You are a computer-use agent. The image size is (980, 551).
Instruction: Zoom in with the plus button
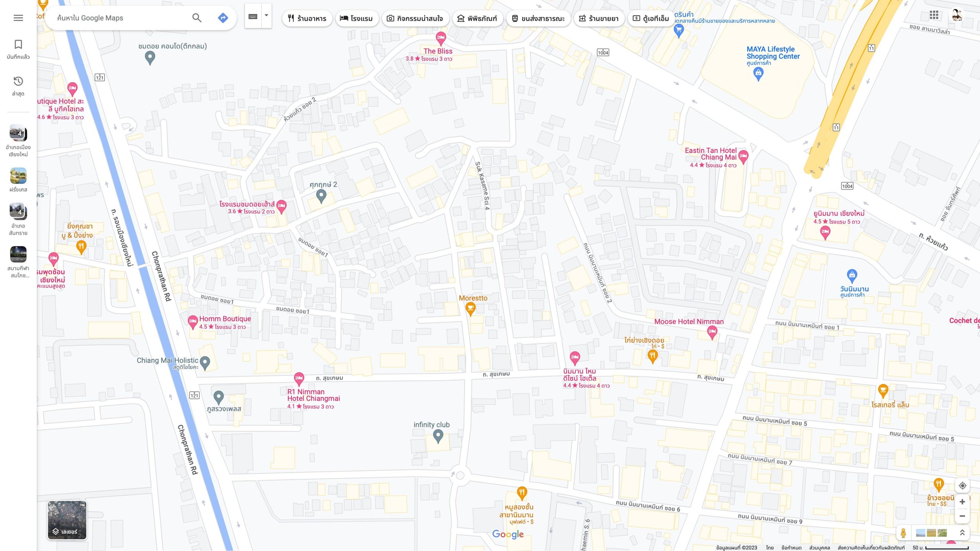[962, 502]
